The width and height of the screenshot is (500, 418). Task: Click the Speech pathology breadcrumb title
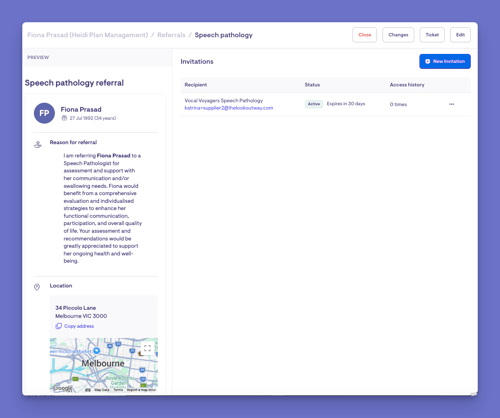click(224, 35)
